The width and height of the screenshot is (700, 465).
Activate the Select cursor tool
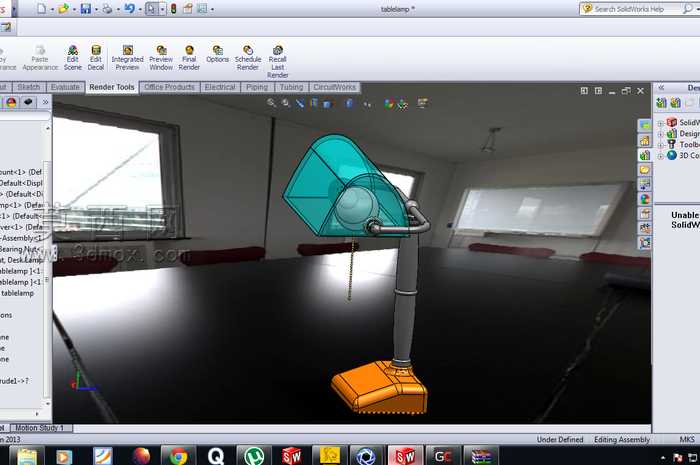pos(151,8)
